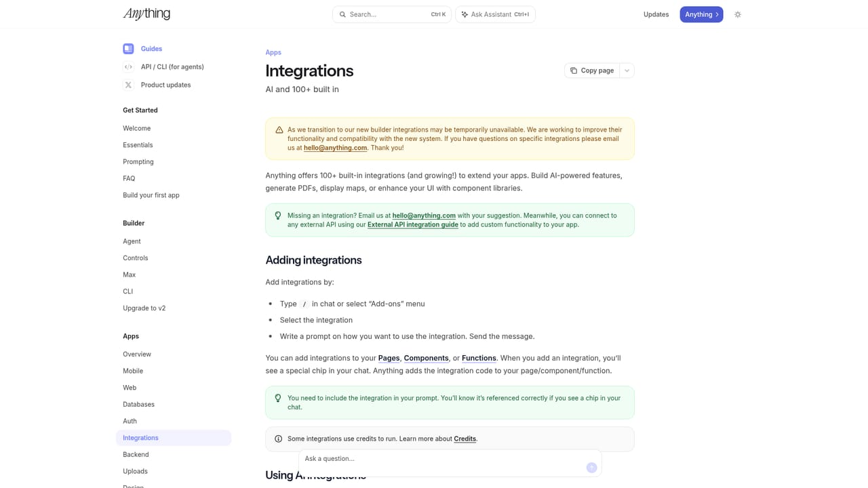Open the Guides section icon
The width and height of the screenshot is (868, 488).
tap(128, 49)
